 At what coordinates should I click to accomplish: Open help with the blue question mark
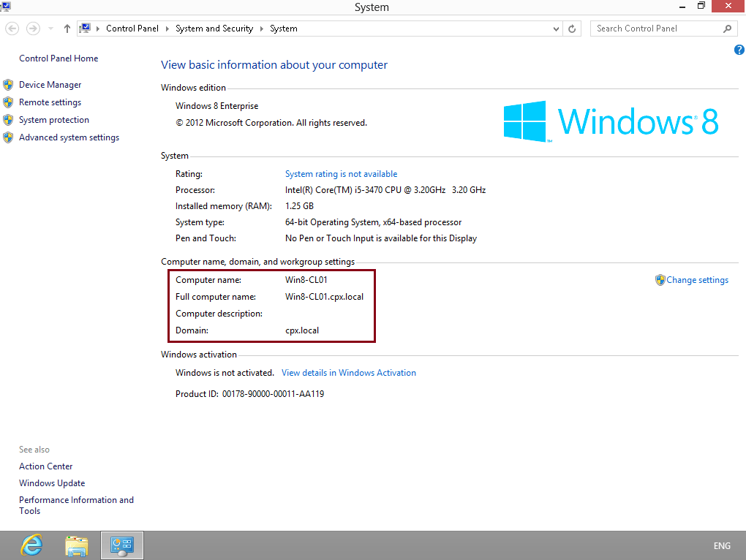739,50
